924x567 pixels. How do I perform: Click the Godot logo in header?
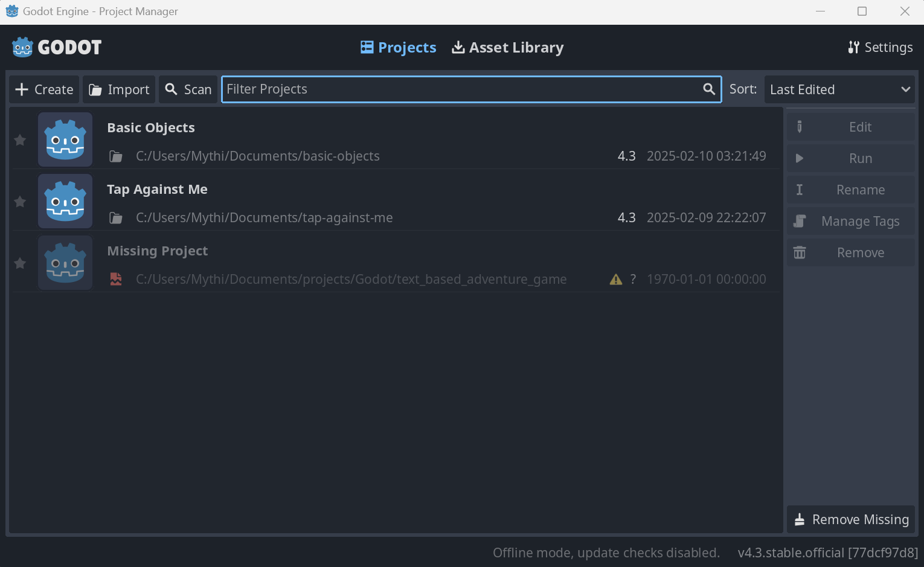click(57, 47)
